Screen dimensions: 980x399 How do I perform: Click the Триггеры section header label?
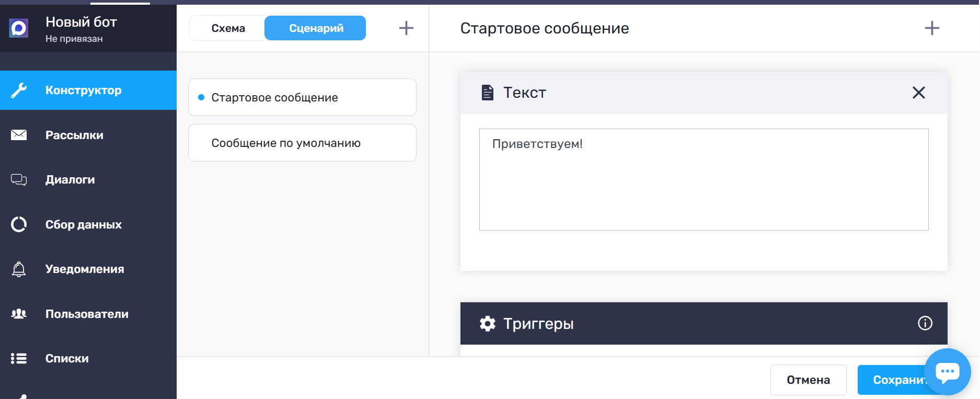click(538, 324)
